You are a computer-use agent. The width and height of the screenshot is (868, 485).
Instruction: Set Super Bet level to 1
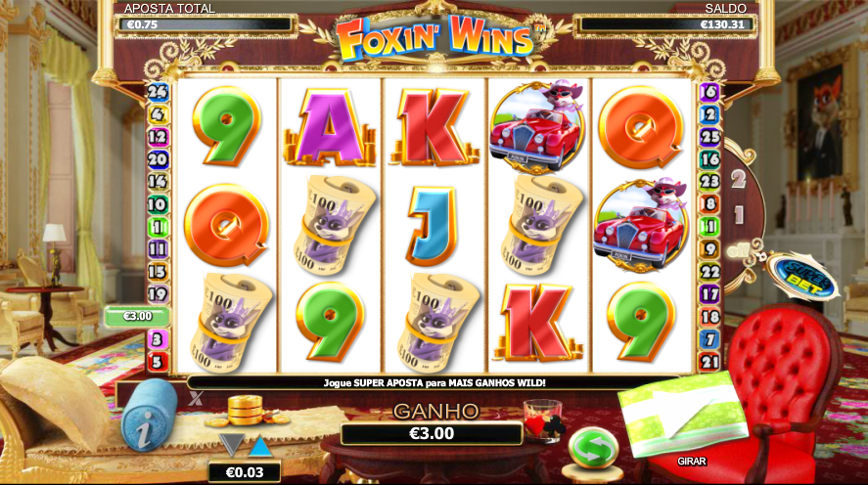pos(739,214)
